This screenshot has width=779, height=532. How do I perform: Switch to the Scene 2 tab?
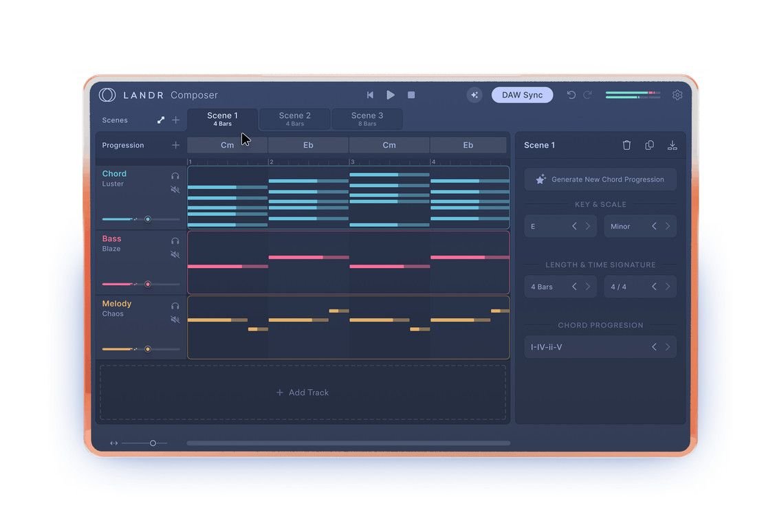pyautogui.click(x=294, y=119)
